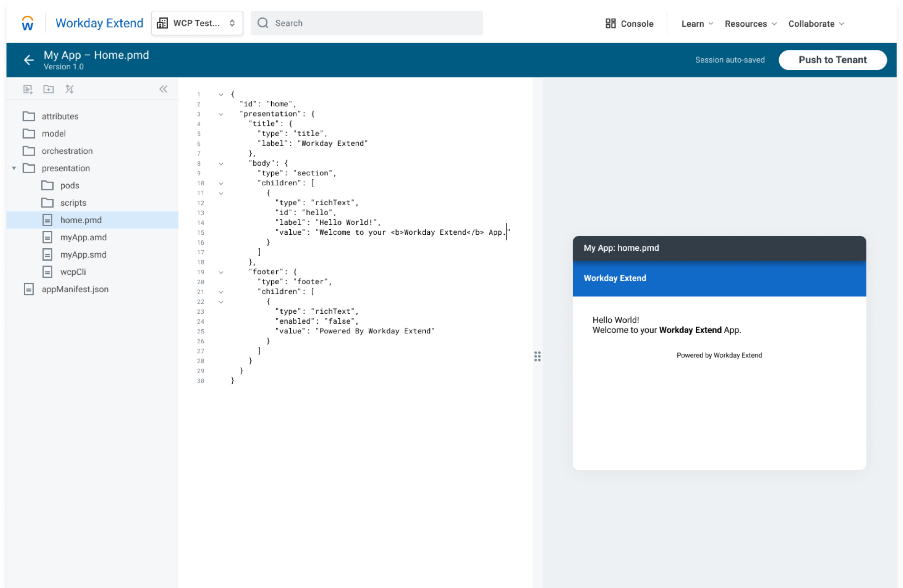This screenshot has height=588, width=903.
Task: Click the attributes folder icon
Action: click(29, 116)
